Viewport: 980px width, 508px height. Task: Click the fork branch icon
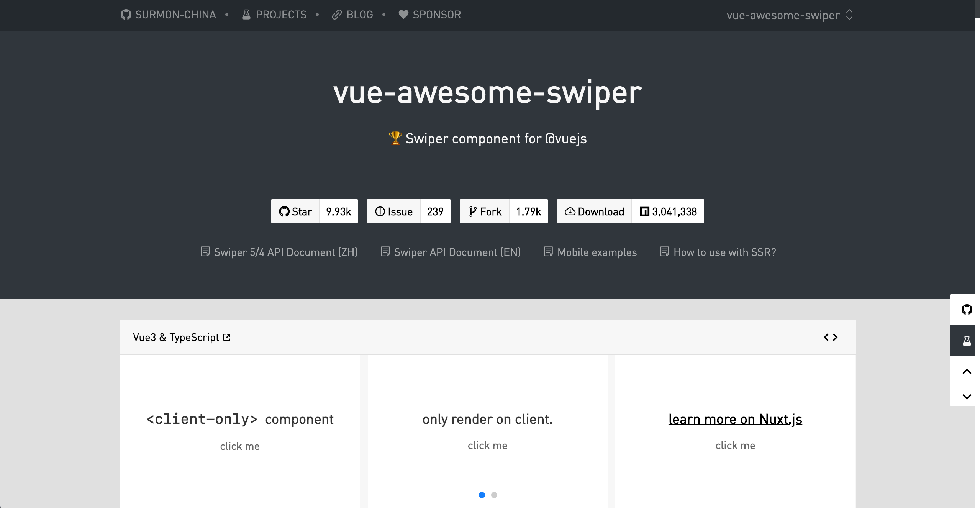473,211
